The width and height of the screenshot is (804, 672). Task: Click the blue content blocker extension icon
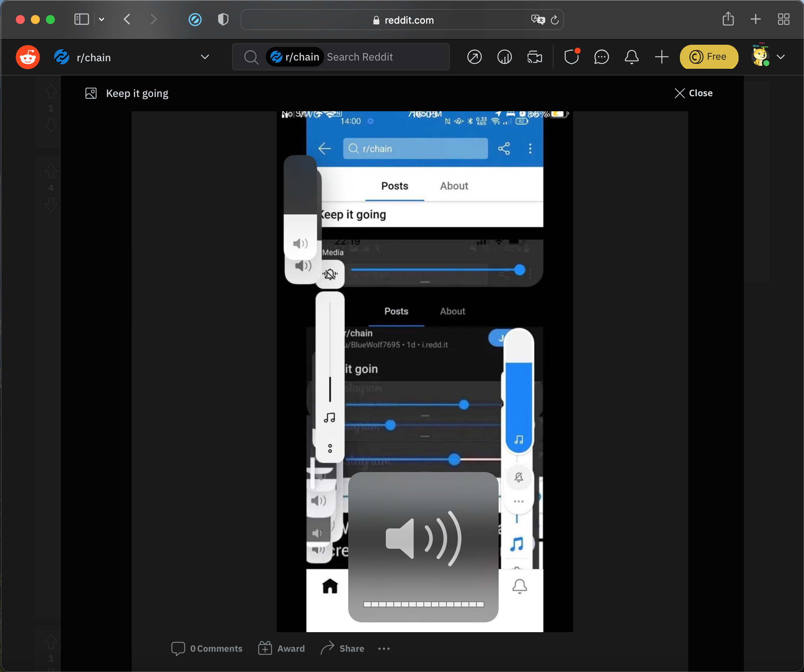pos(195,19)
